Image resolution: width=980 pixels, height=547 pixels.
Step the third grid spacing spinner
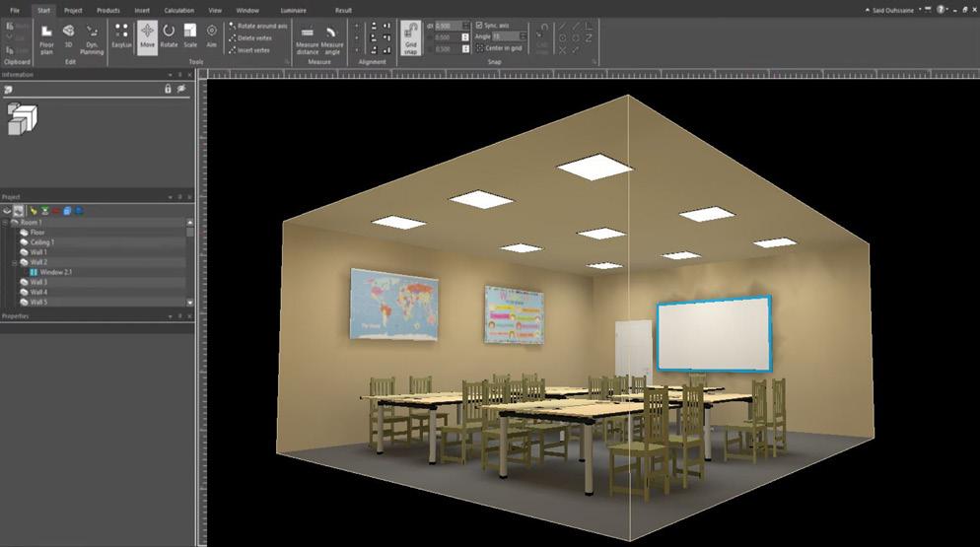point(465,48)
